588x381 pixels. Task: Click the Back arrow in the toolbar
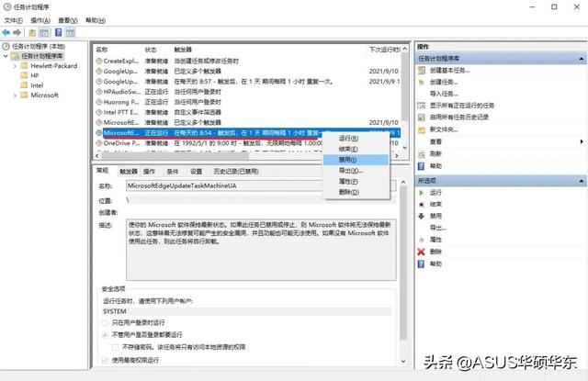(6, 33)
